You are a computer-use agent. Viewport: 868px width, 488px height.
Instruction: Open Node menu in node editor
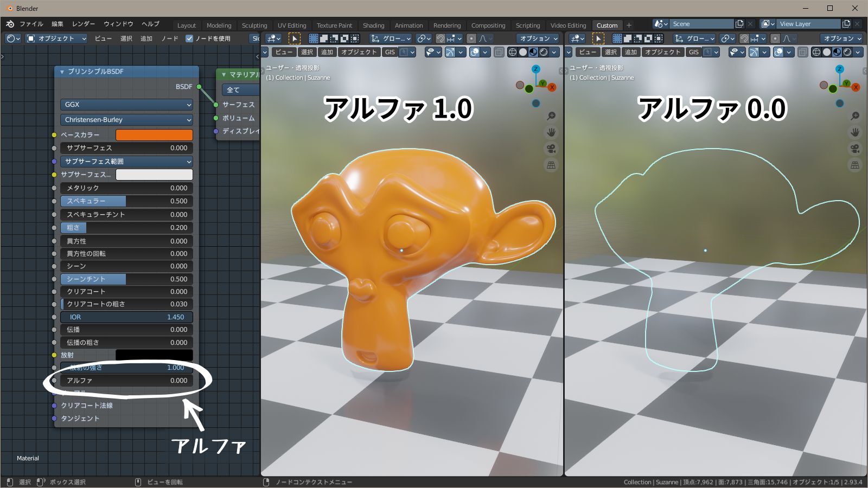pyautogui.click(x=170, y=38)
